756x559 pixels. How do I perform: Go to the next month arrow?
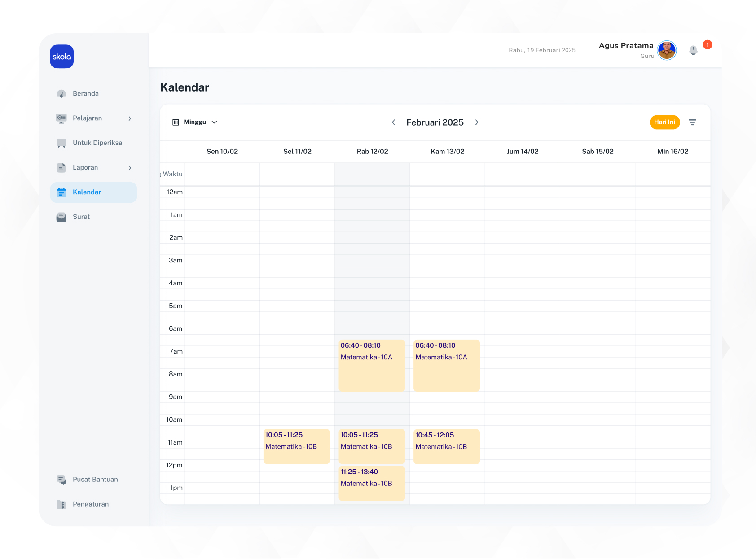(477, 122)
